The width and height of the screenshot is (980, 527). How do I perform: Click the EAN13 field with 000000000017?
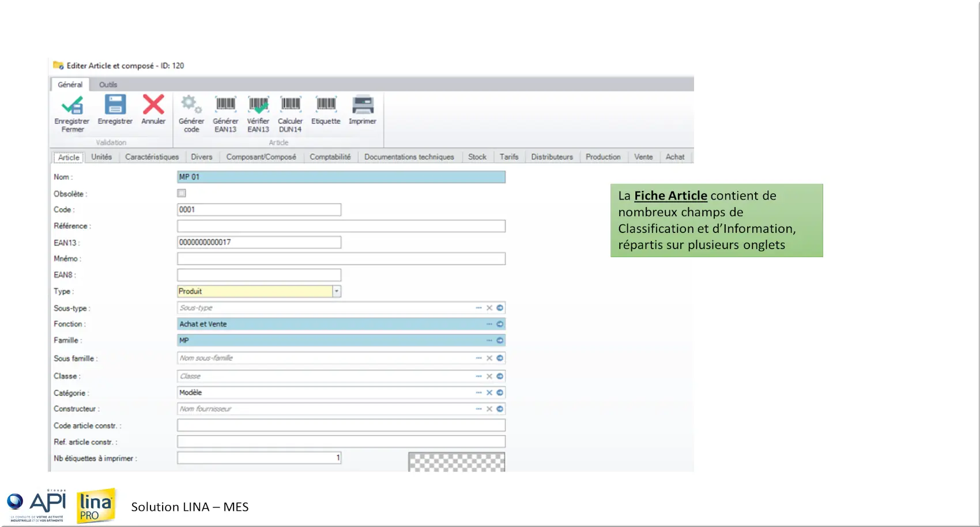[x=259, y=242]
